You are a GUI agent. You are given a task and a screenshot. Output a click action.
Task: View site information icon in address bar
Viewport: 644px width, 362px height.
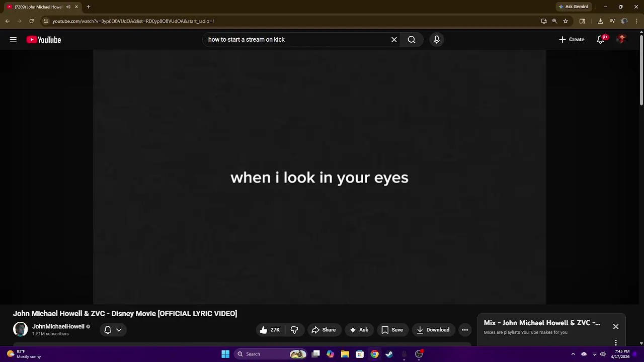(46, 21)
